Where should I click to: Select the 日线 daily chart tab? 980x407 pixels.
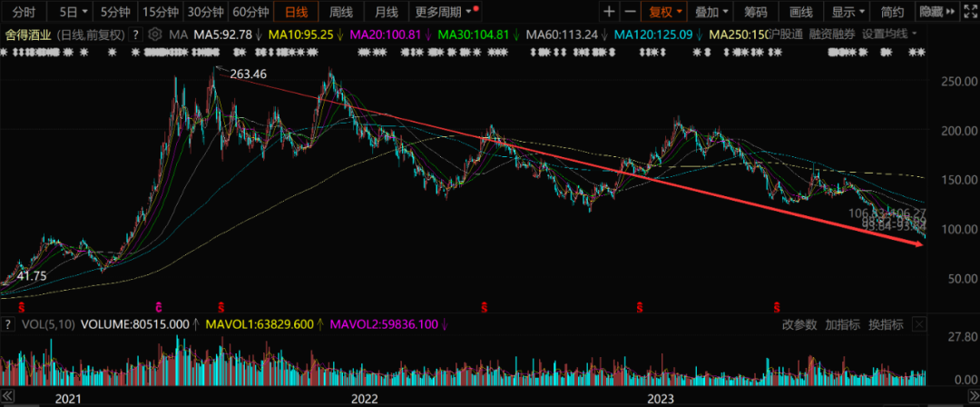[x=296, y=11]
